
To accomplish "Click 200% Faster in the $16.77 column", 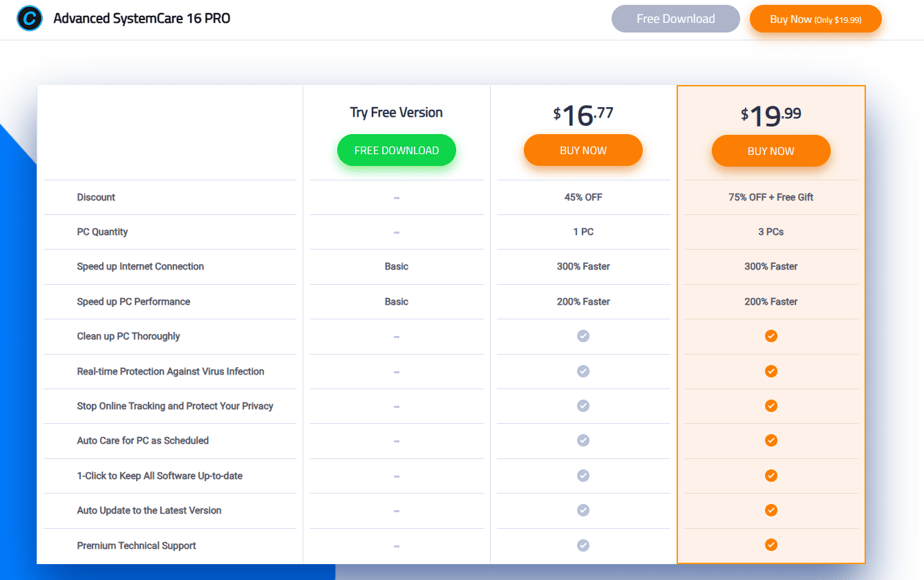I will (583, 301).
